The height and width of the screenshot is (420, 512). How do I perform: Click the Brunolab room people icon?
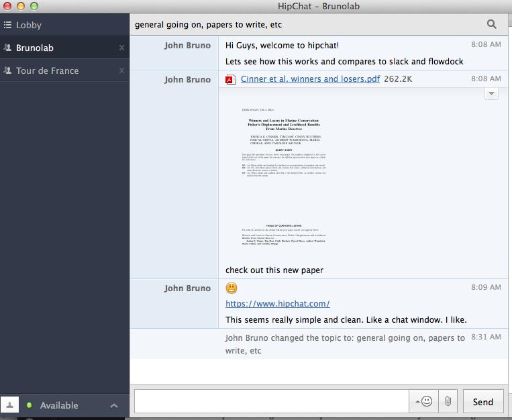point(7,48)
